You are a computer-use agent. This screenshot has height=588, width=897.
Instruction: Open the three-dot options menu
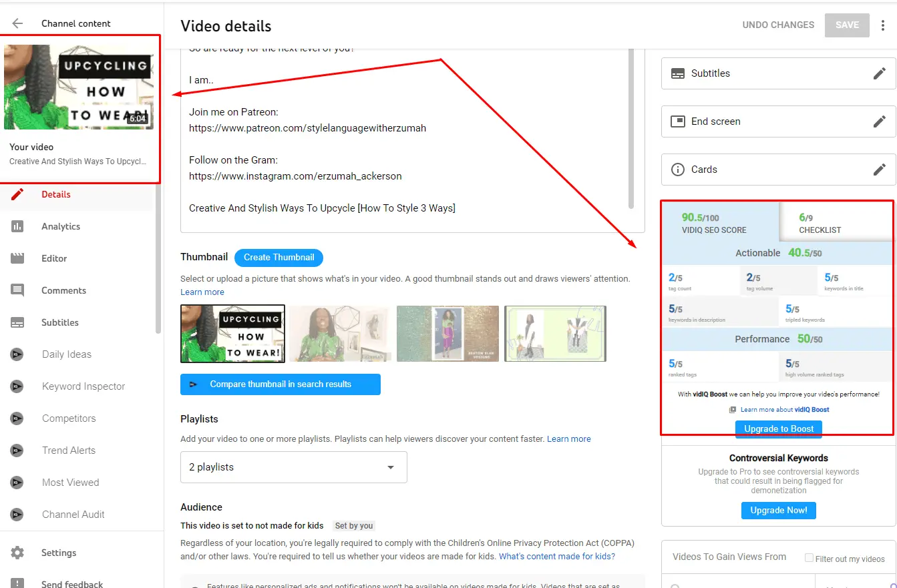pos(883,25)
